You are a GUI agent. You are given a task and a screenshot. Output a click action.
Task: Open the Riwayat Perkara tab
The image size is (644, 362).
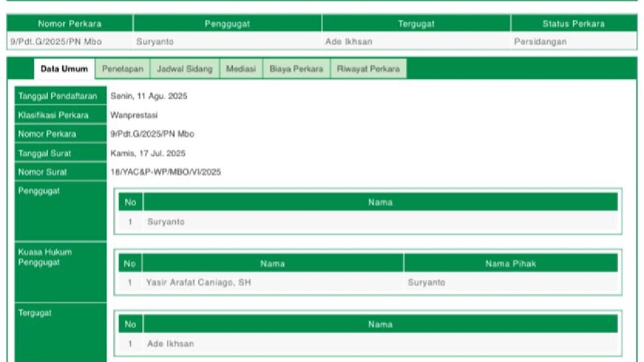[369, 69]
